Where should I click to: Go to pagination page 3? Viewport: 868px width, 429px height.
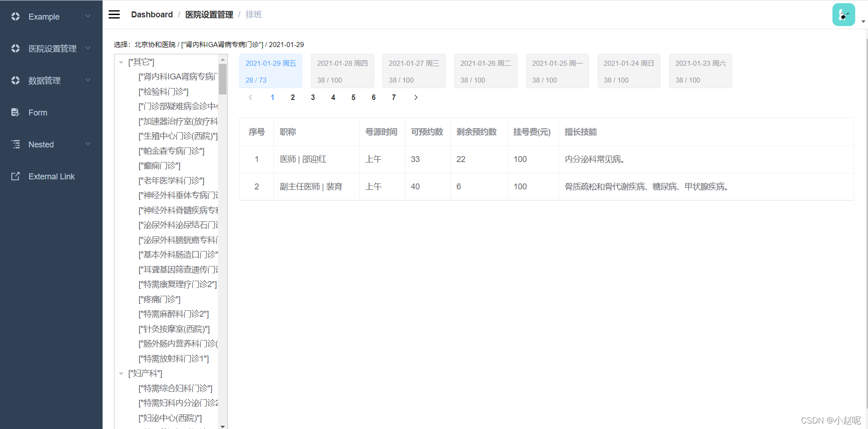[313, 97]
